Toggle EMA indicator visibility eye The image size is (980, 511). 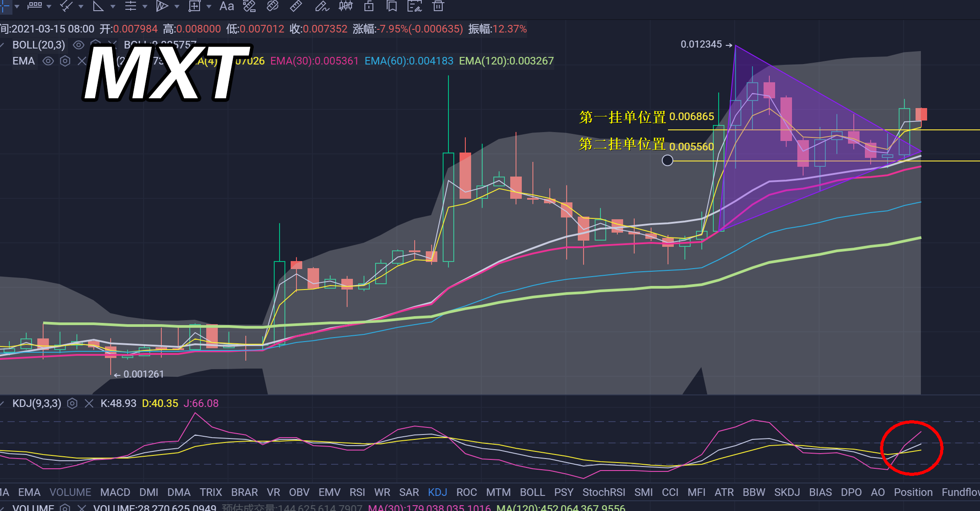(x=48, y=61)
